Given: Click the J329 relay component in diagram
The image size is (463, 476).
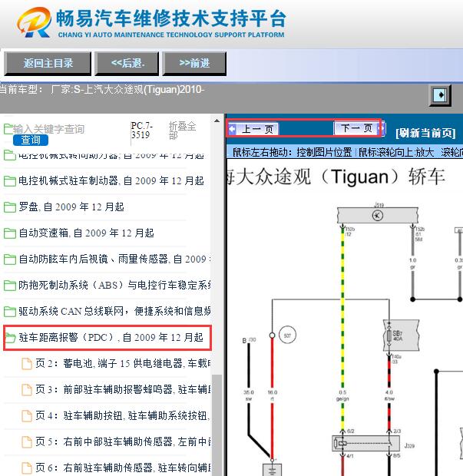Looking at the screenshot, I should (365, 444).
